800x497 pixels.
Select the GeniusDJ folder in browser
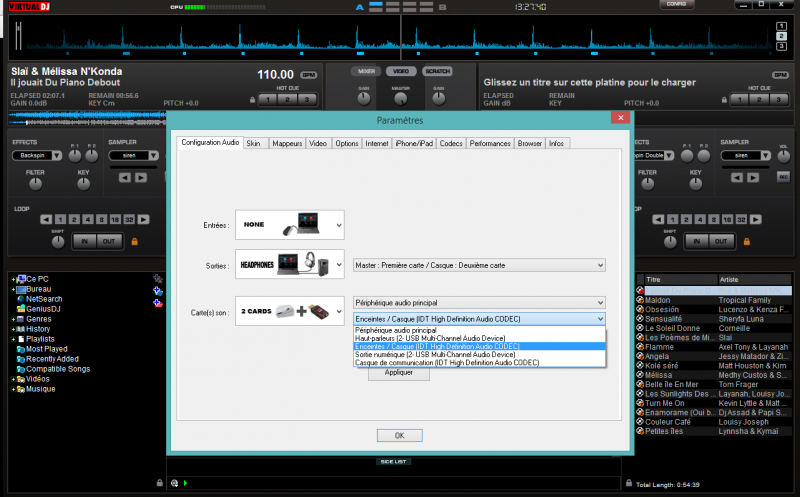44,309
